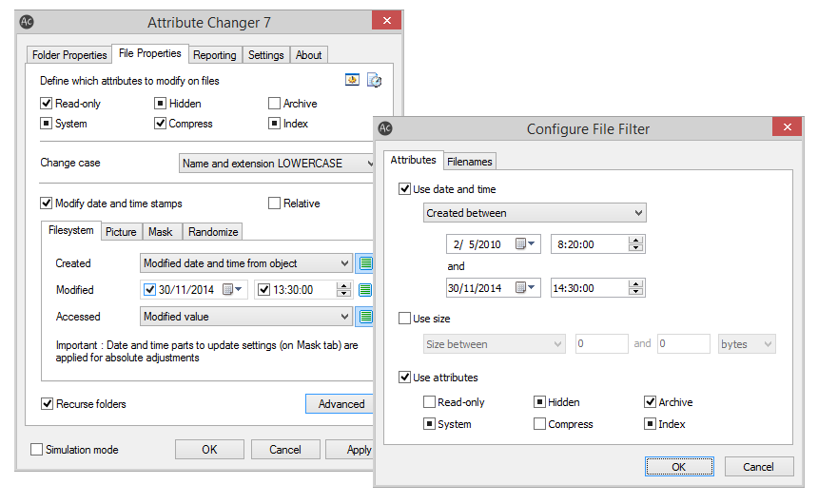Open bytes unit dropdown in file filter
818x504 pixels.
coord(747,344)
